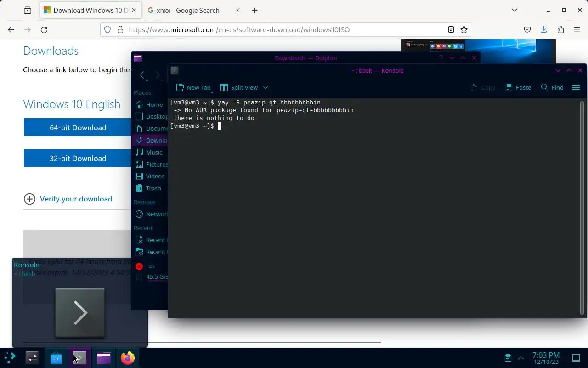
Task: Open the KDE application launcher
Action: point(10,357)
